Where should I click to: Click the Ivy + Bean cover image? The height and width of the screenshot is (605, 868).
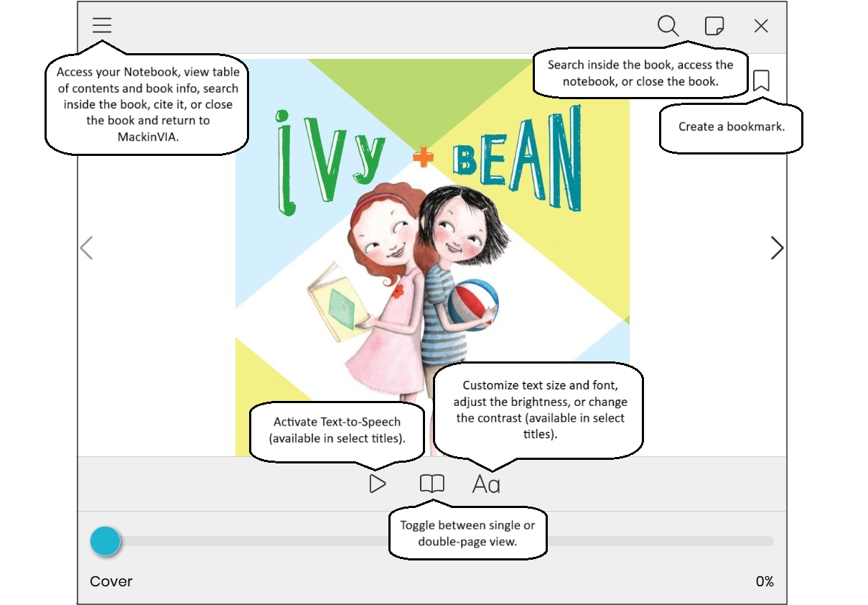[x=432, y=257]
